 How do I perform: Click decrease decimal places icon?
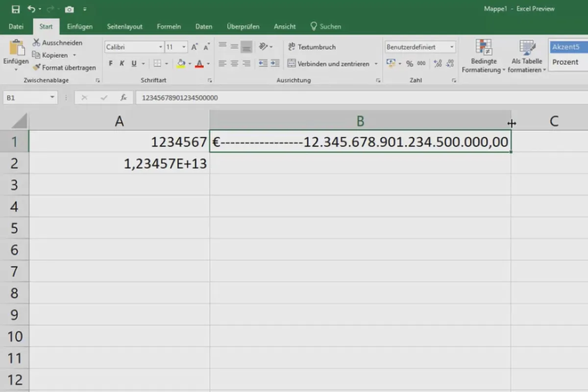pos(450,64)
